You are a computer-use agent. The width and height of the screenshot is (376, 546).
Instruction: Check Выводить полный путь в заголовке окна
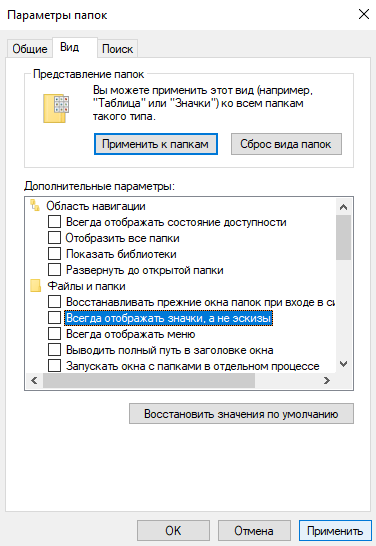[x=54, y=350]
